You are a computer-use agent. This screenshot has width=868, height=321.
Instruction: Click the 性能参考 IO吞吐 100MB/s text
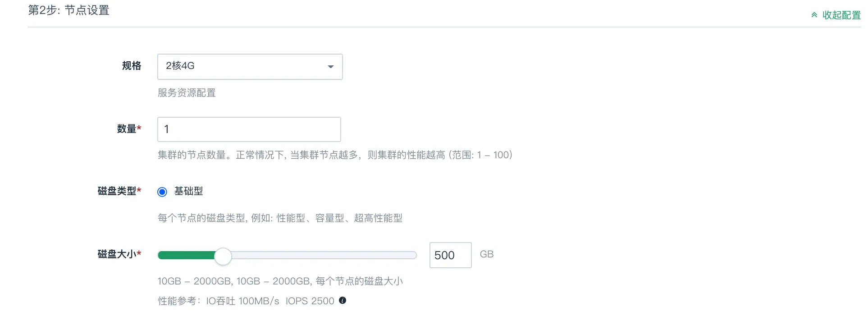[219, 301]
